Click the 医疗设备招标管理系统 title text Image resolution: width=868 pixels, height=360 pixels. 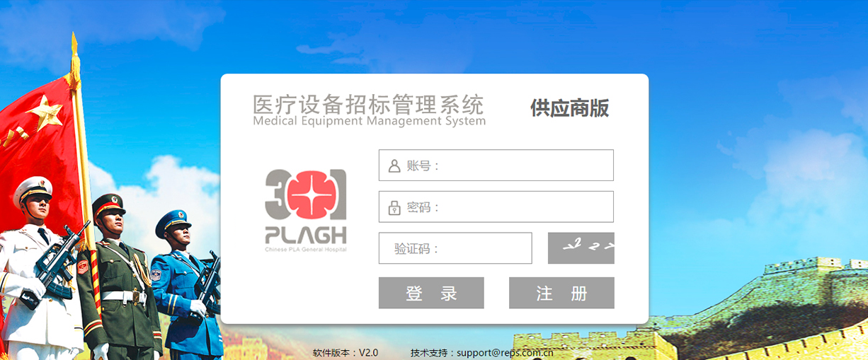point(368,104)
